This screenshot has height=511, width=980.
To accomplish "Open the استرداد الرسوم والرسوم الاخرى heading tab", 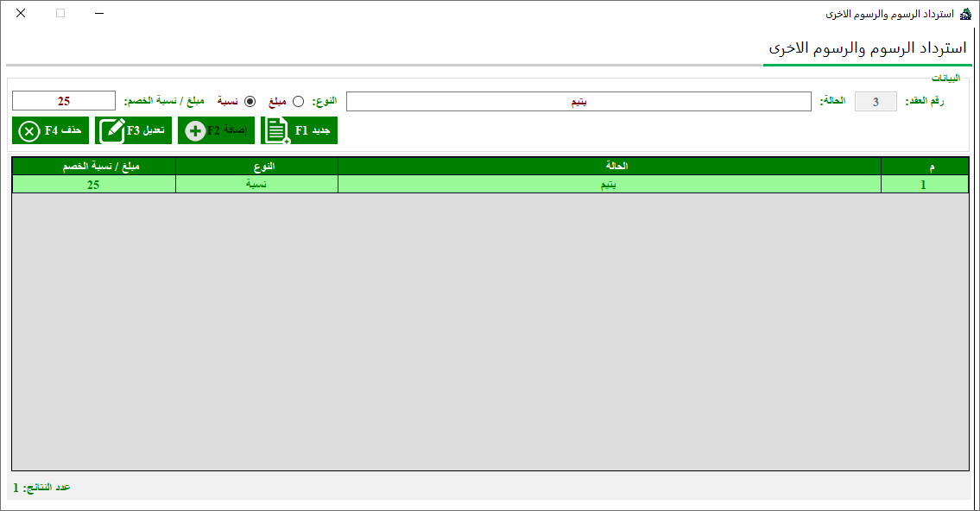I will coord(867,48).
